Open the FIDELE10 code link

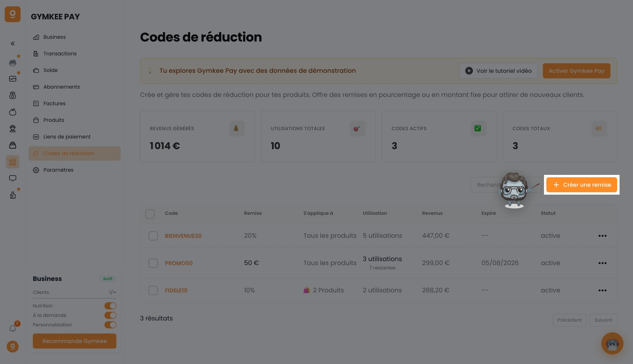click(176, 290)
